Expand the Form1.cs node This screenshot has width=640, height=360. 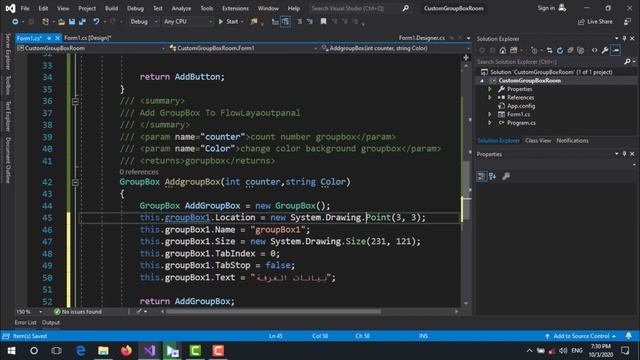[490, 114]
